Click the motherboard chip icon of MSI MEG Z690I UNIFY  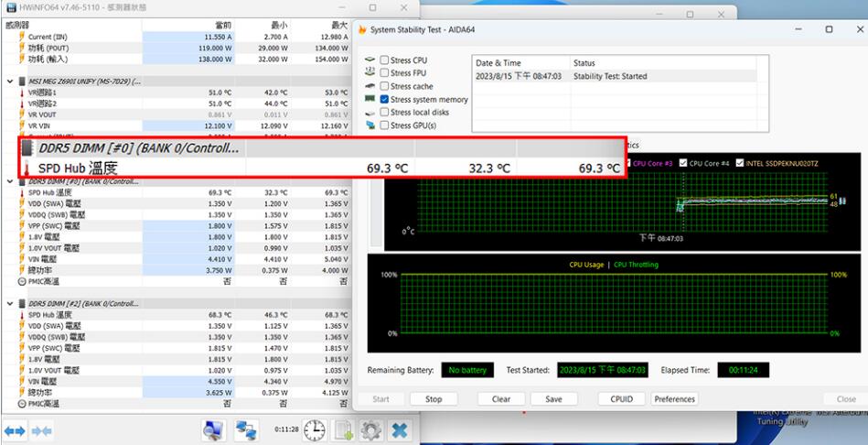pos(22,81)
